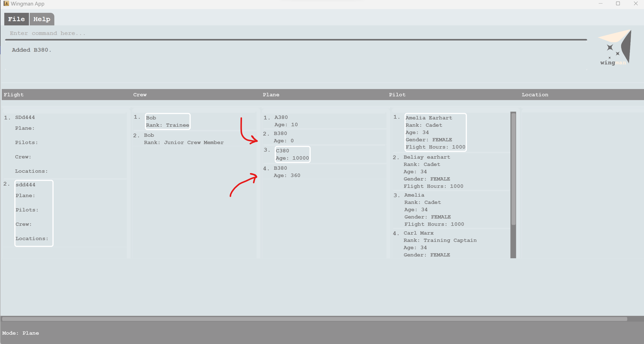Click the Wingman App title bar icon
Screen dimensions: 644x344
click(x=6, y=4)
